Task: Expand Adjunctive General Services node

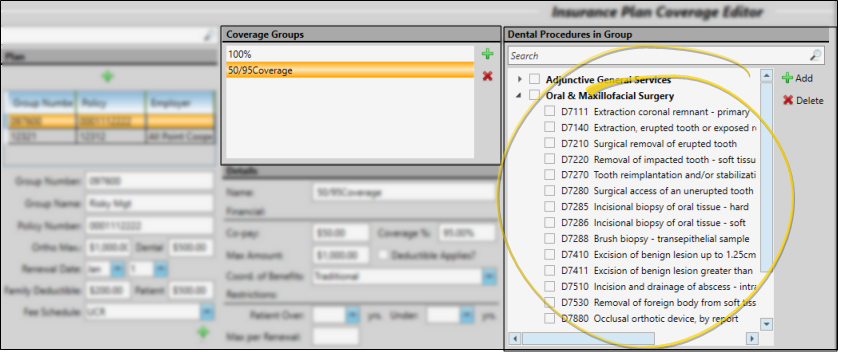Action: pos(520,80)
